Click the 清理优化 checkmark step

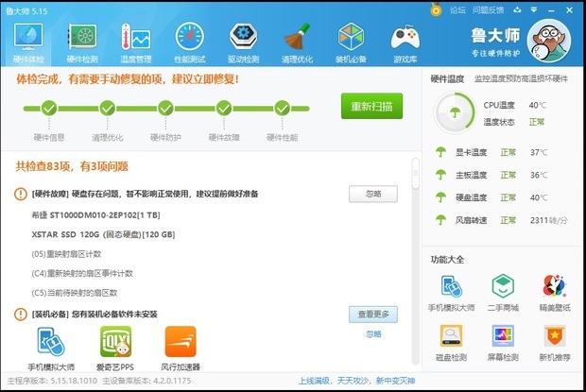107,109
